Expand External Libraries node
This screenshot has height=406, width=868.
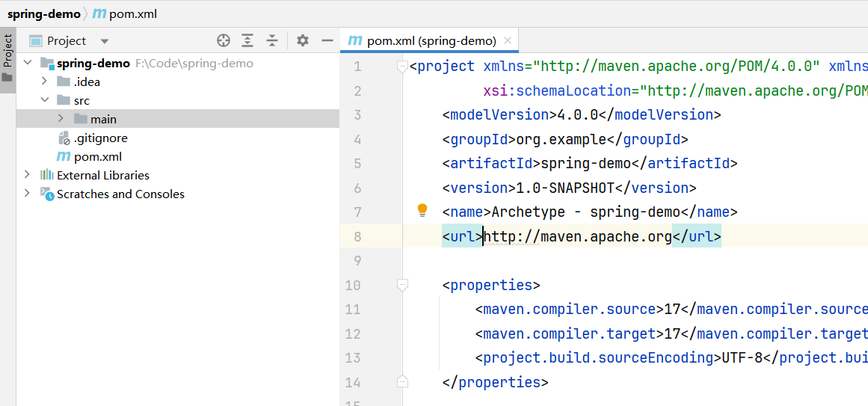27,175
